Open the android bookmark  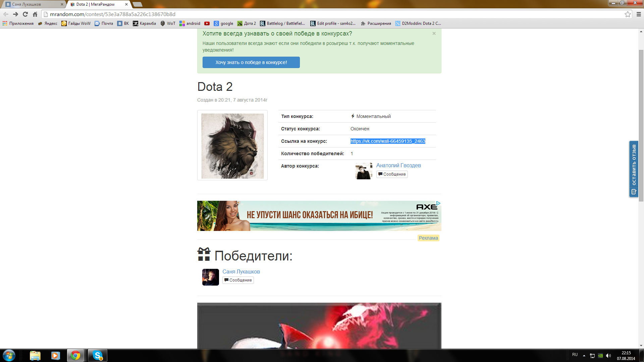pyautogui.click(x=190, y=23)
